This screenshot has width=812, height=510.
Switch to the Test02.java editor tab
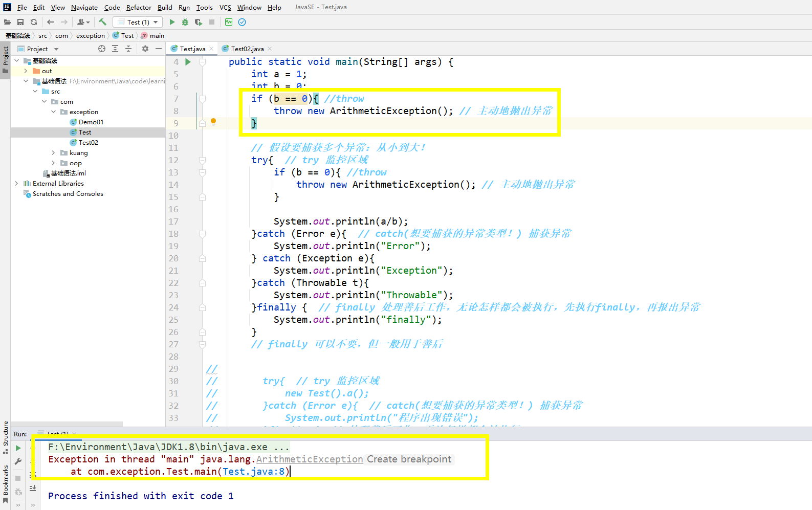click(247, 49)
